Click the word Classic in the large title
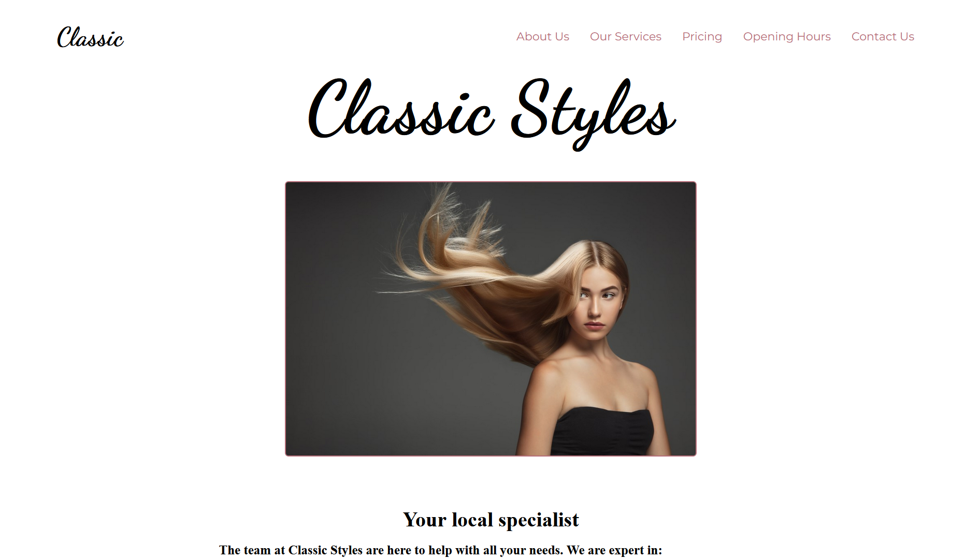 click(x=401, y=109)
